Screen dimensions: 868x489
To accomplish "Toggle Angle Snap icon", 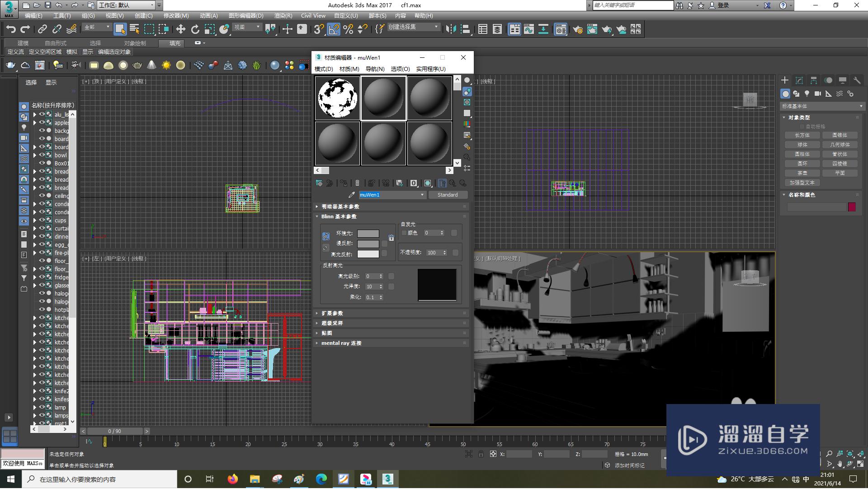I will click(x=334, y=29).
